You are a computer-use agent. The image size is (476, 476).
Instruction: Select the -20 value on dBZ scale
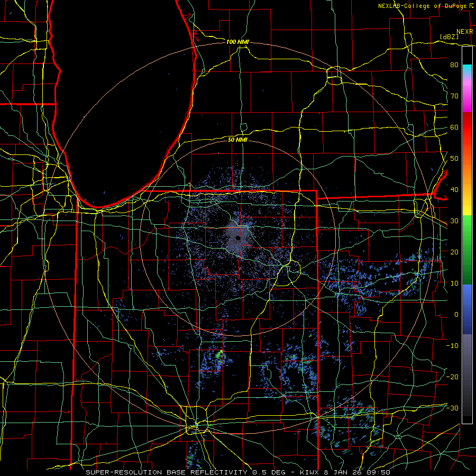click(x=452, y=377)
